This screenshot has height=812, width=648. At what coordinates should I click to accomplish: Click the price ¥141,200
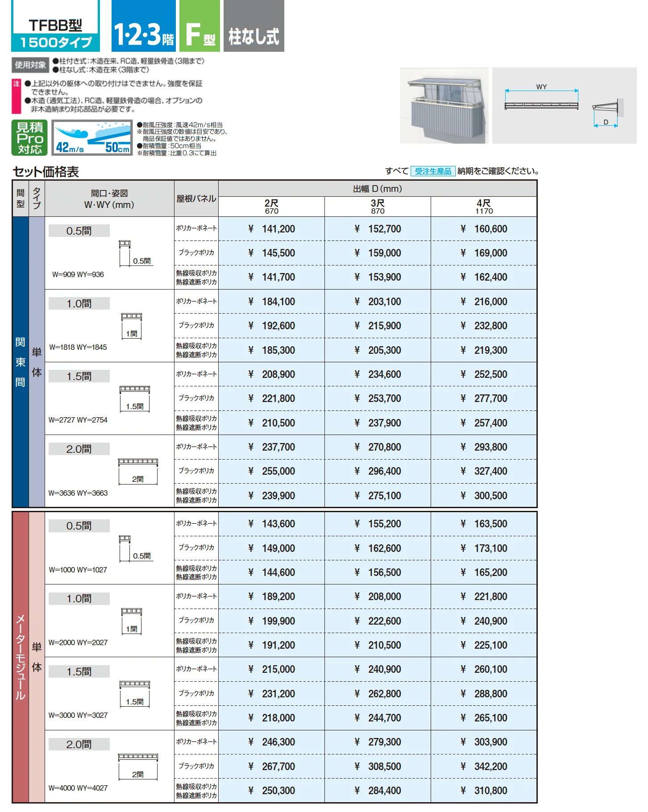tap(271, 229)
